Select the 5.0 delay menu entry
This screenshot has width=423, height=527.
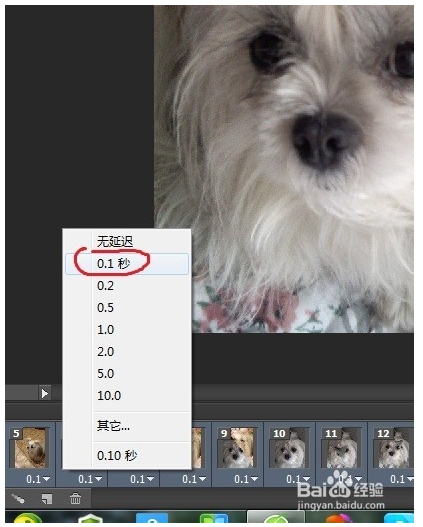(x=127, y=374)
